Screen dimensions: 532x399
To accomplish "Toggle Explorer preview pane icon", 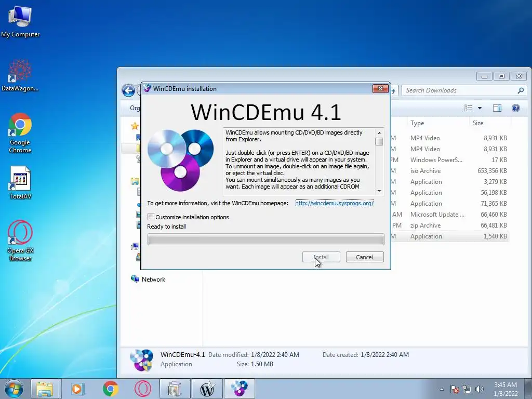I will [497, 108].
